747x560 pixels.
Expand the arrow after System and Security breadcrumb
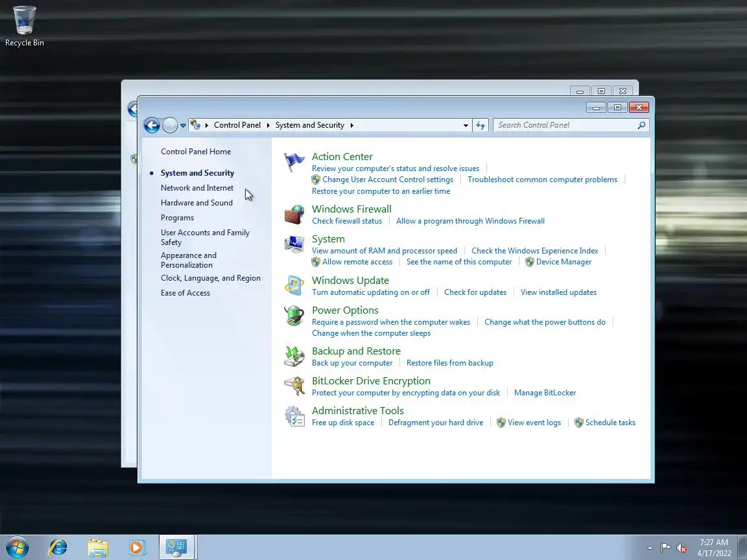point(351,125)
